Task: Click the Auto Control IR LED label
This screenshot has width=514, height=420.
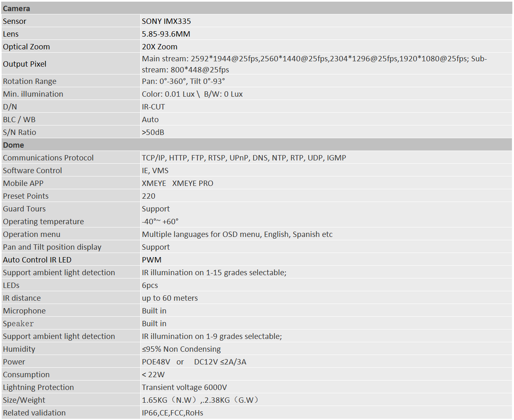Action: click(x=37, y=260)
